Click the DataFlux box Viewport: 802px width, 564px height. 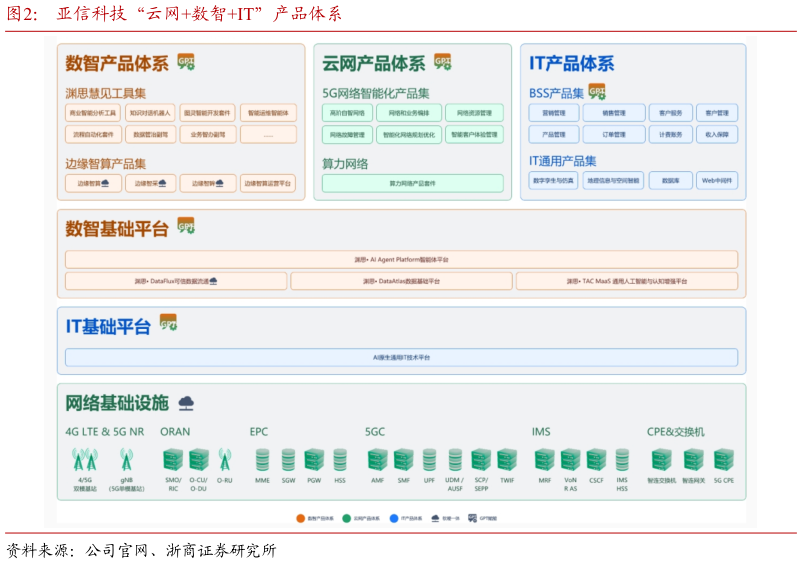[176, 281]
